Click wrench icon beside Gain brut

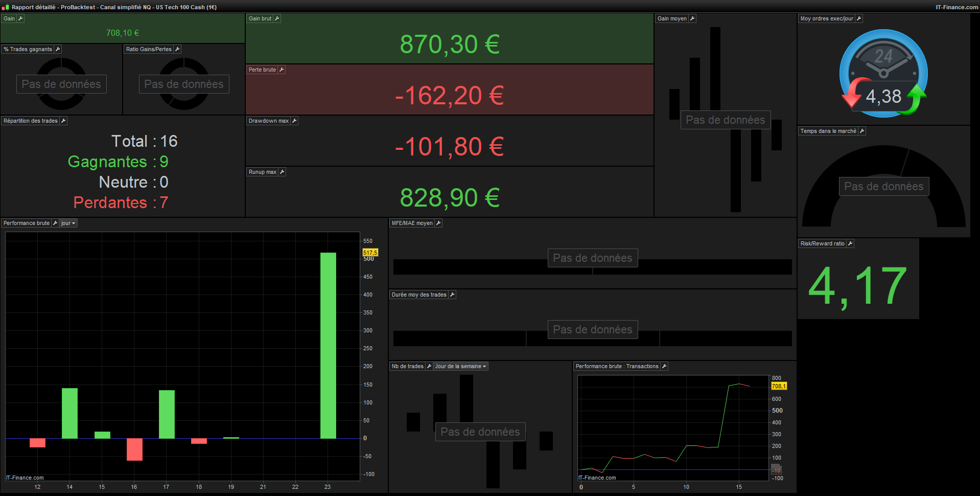277,18
